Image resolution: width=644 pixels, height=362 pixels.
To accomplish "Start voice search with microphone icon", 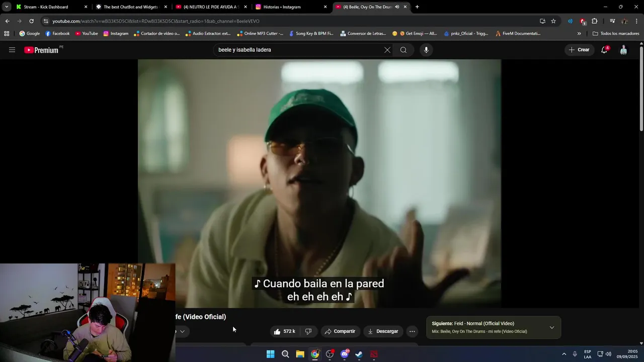I will click(426, 50).
